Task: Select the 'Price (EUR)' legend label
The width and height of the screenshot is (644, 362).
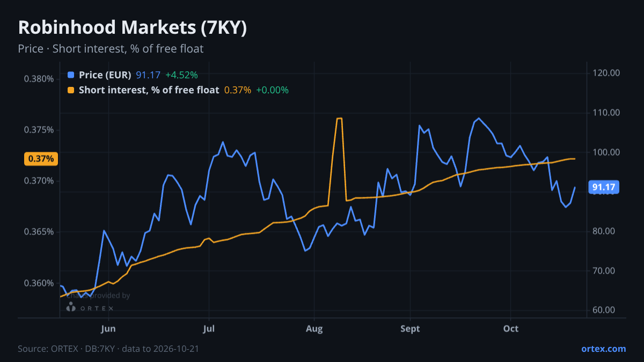Action: (x=105, y=75)
